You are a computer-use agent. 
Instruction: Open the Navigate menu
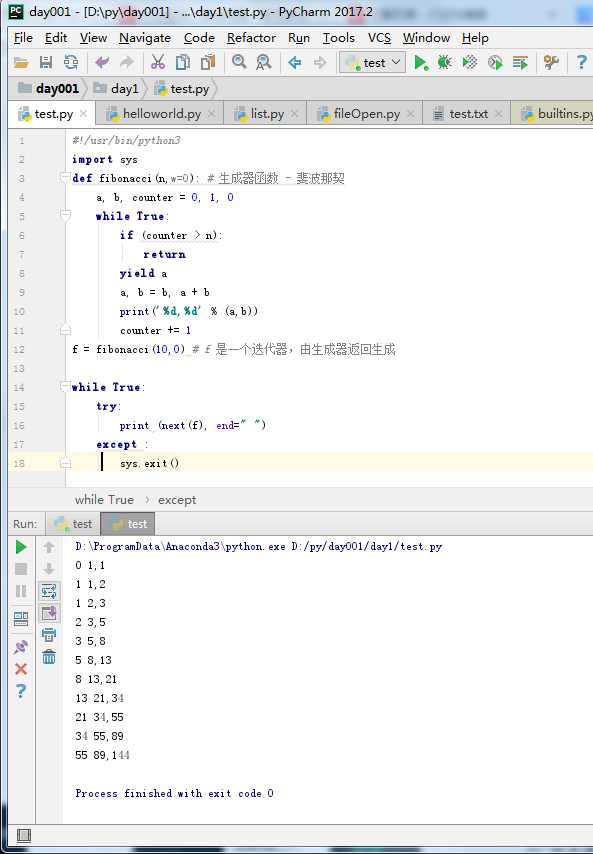click(x=145, y=38)
